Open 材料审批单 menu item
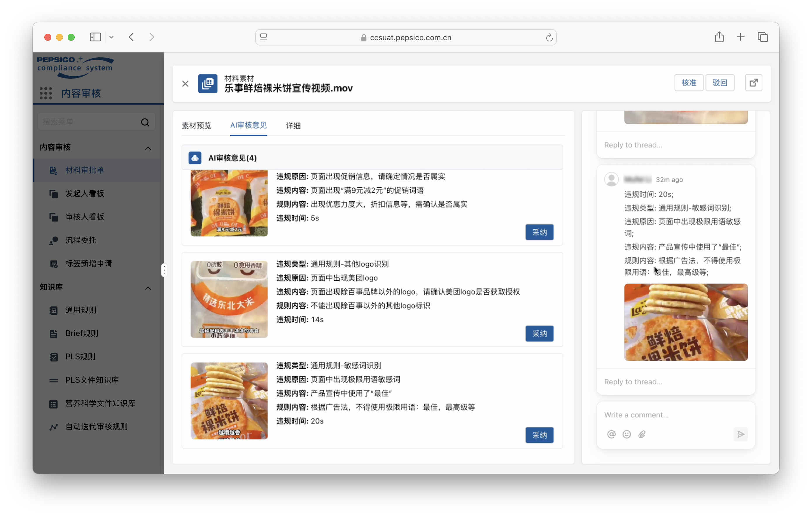 click(97, 170)
